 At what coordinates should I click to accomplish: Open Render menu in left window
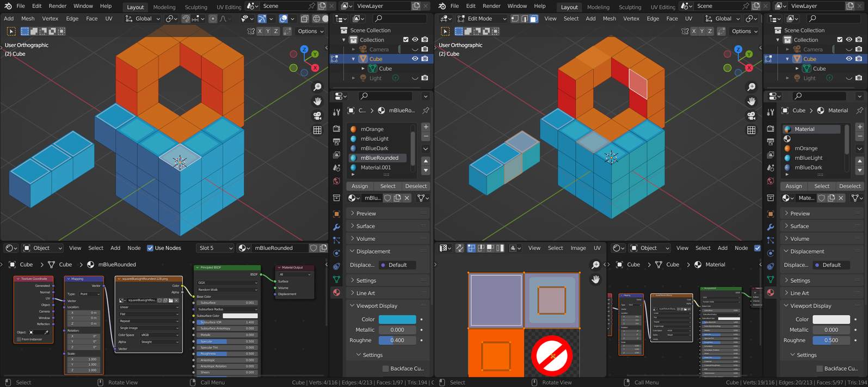[x=58, y=6]
